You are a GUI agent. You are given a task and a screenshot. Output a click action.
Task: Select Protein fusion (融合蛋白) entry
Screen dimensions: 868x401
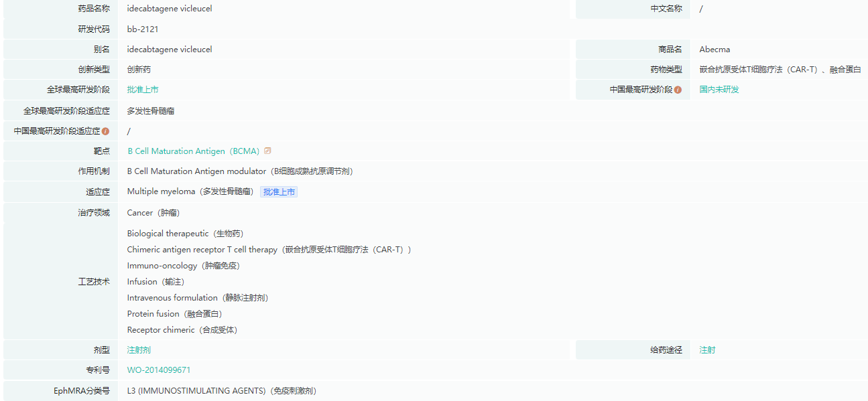tap(174, 314)
